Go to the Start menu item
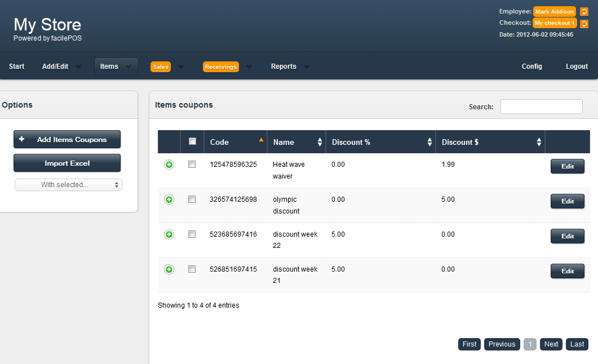The height and width of the screenshot is (364, 598). [17, 66]
